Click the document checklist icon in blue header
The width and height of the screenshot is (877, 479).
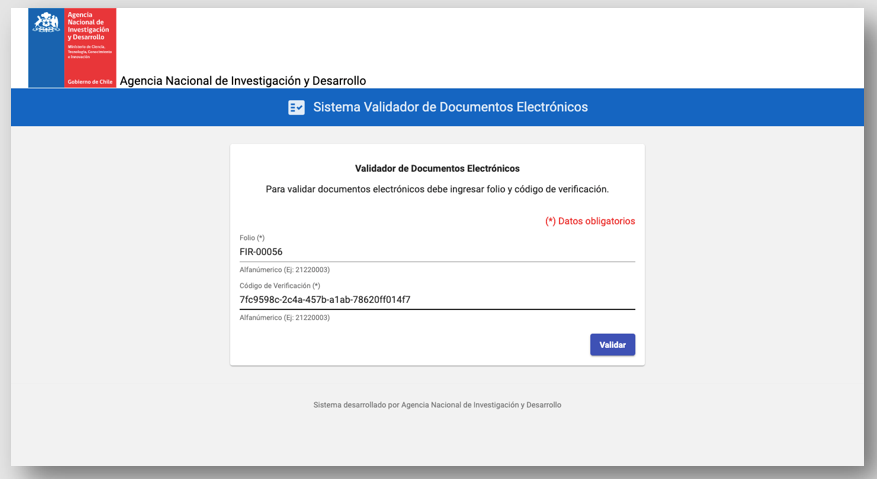pos(296,107)
